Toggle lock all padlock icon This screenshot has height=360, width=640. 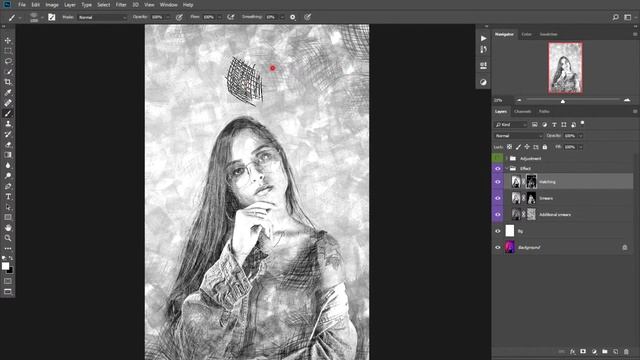pyautogui.click(x=545, y=147)
